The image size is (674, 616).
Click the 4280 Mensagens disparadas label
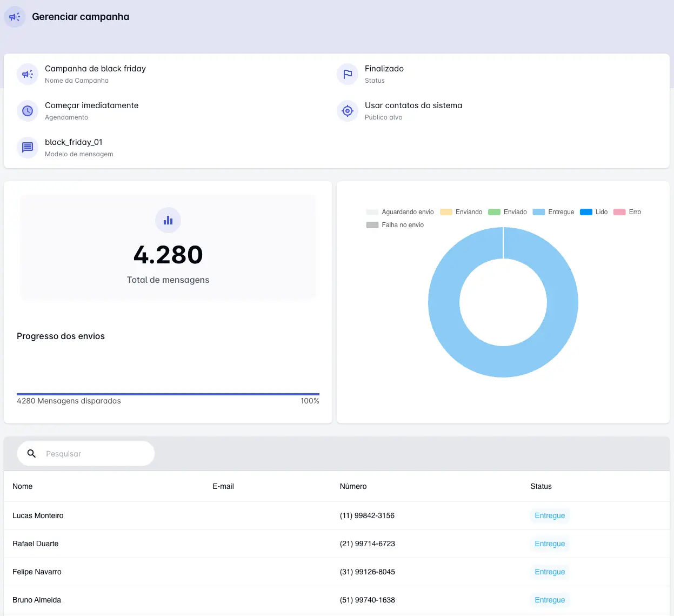[69, 401]
